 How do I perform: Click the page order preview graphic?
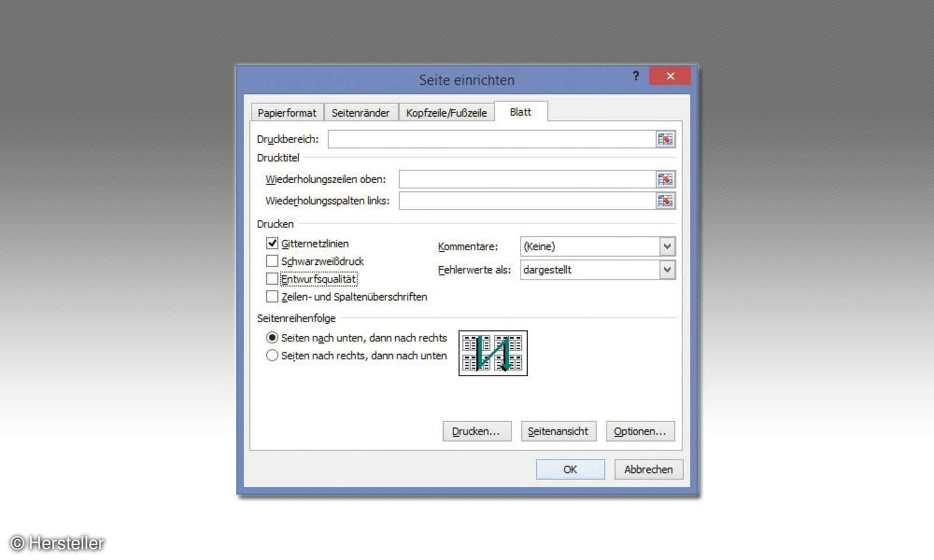click(493, 353)
